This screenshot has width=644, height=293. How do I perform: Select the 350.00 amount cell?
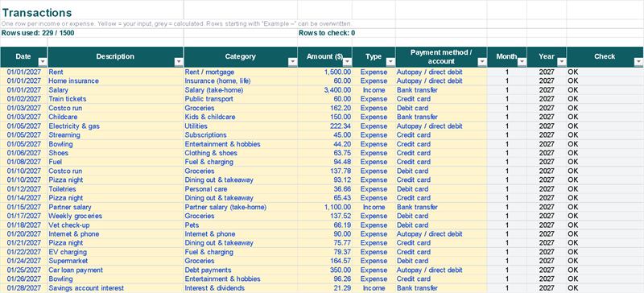[325, 270]
